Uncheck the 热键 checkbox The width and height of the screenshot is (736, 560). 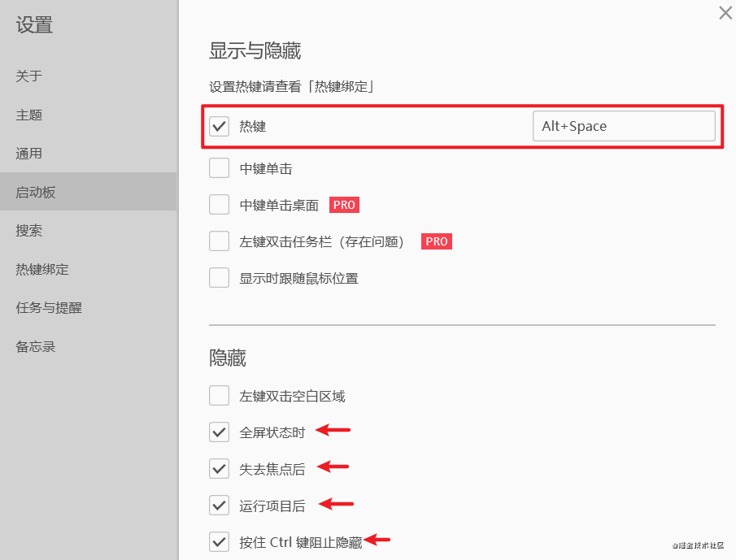220,127
